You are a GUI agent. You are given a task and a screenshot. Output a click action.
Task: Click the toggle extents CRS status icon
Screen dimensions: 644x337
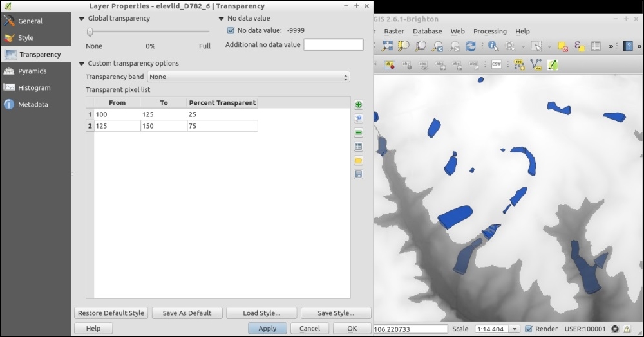point(615,329)
